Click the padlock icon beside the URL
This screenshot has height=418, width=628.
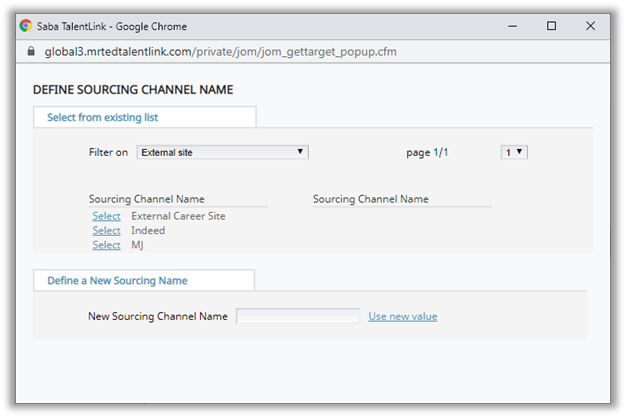pyautogui.click(x=31, y=51)
